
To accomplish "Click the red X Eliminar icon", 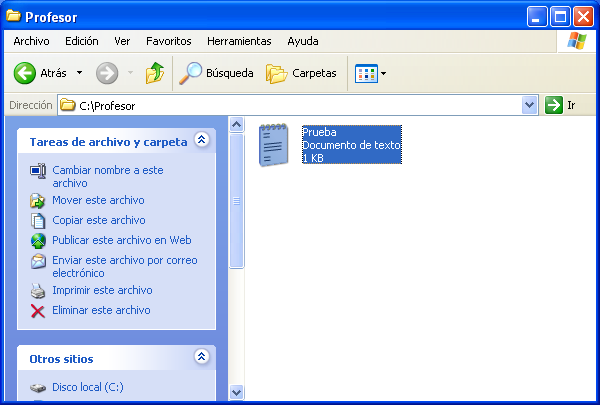I will (x=38, y=310).
